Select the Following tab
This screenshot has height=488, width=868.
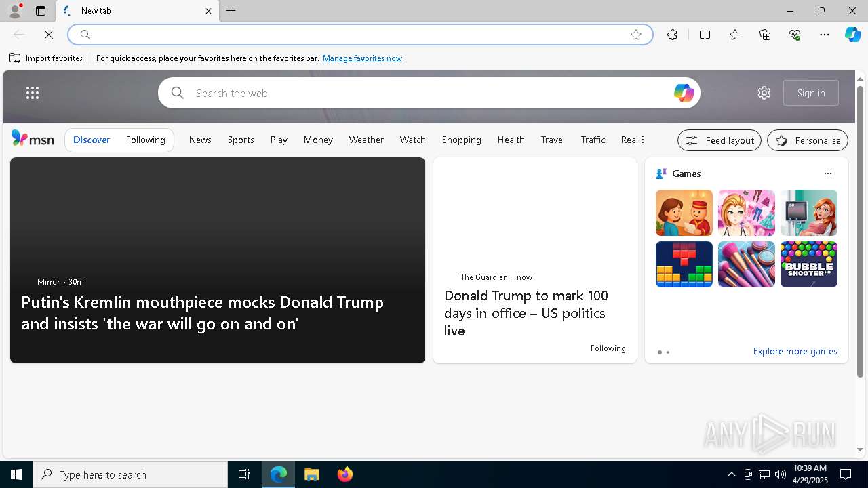coord(146,140)
